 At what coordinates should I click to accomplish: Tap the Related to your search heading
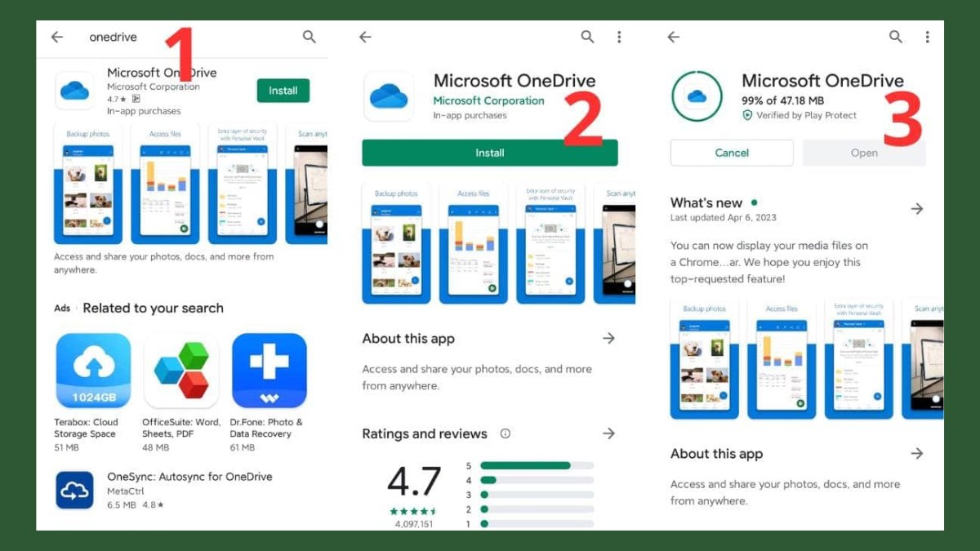(153, 308)
